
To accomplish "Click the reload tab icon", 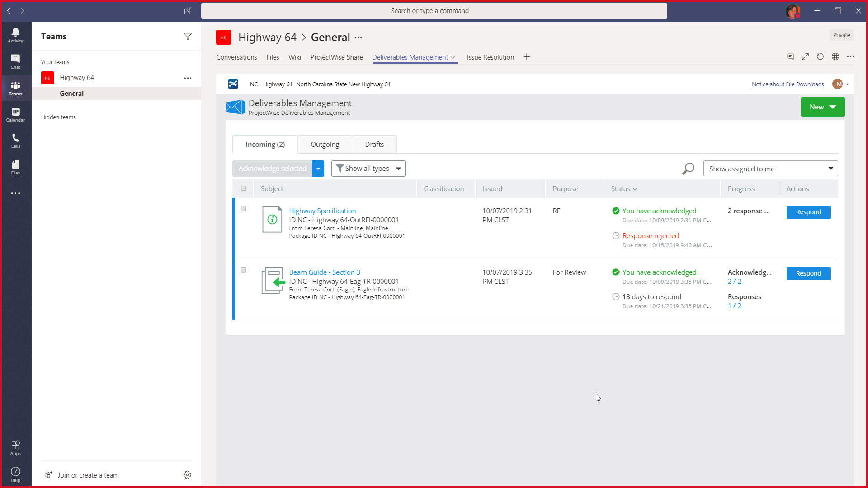I will [x=820, y=57].
